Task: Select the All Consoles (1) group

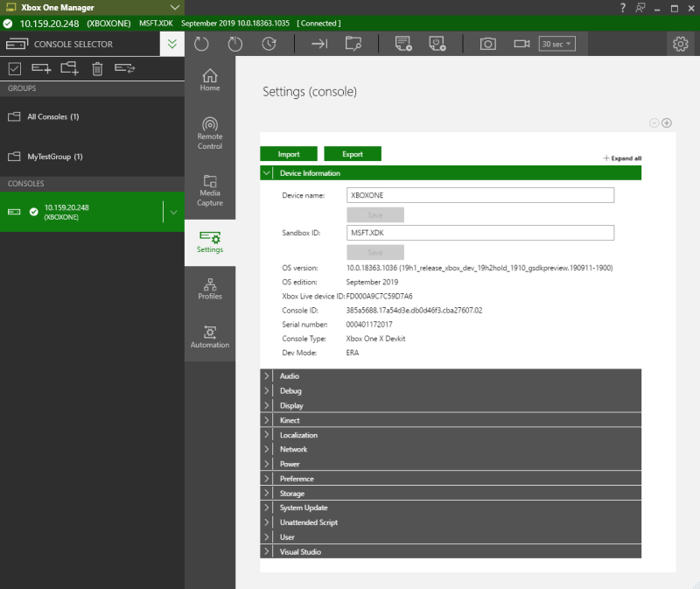Action: pyautogui.click(x=92, y=116)
